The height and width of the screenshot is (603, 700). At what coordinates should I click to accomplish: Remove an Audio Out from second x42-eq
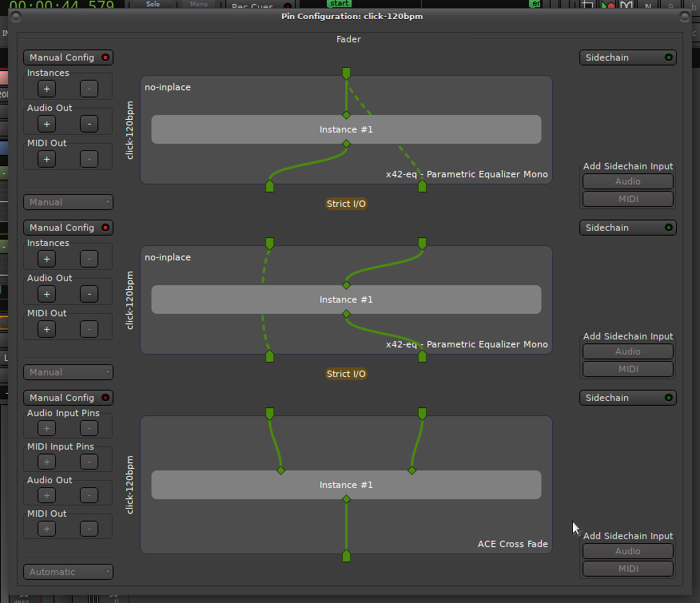click(x=89, y=294)
